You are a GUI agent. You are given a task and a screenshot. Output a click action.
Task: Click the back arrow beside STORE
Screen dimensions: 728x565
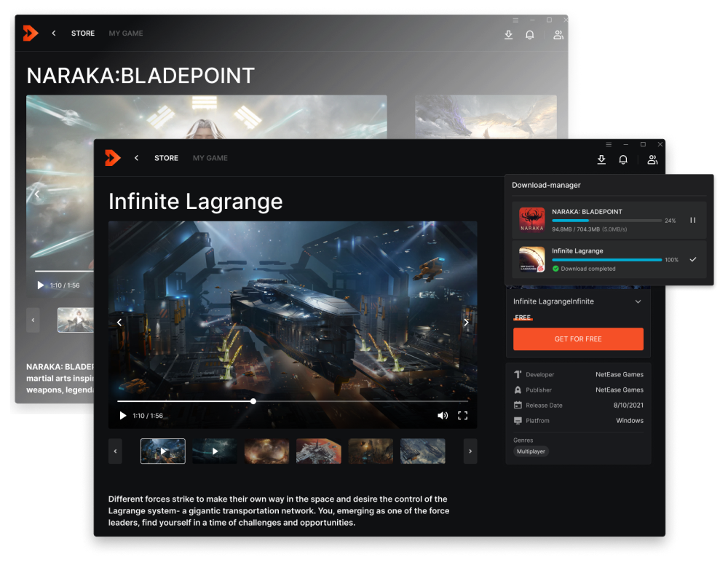pos(136,158)
